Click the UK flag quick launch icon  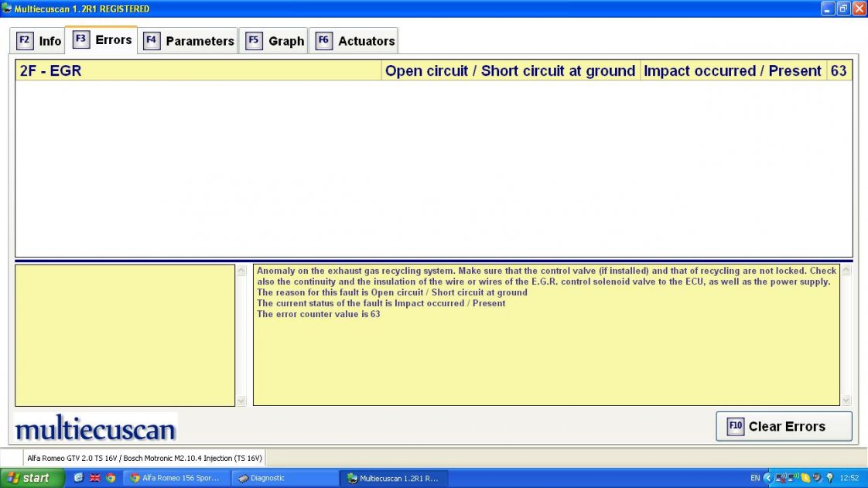click(x=95, y=478)
